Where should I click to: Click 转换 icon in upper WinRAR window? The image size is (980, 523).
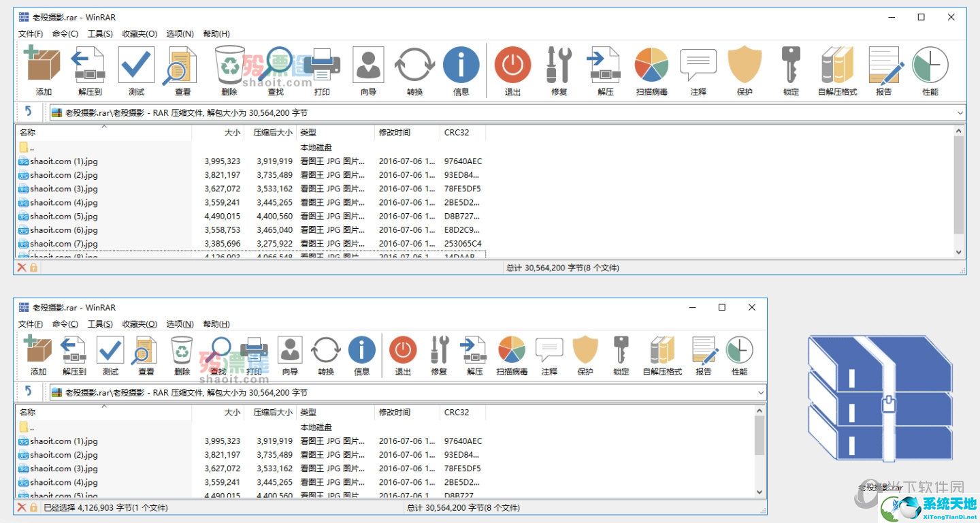click(414, 65)
